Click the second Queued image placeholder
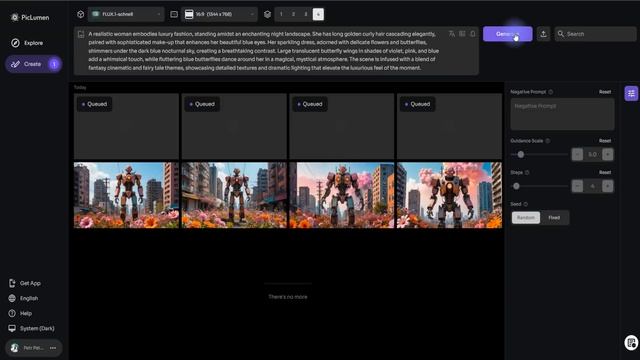The width and height of the screenshot is (640, 360). coord(234,126)
